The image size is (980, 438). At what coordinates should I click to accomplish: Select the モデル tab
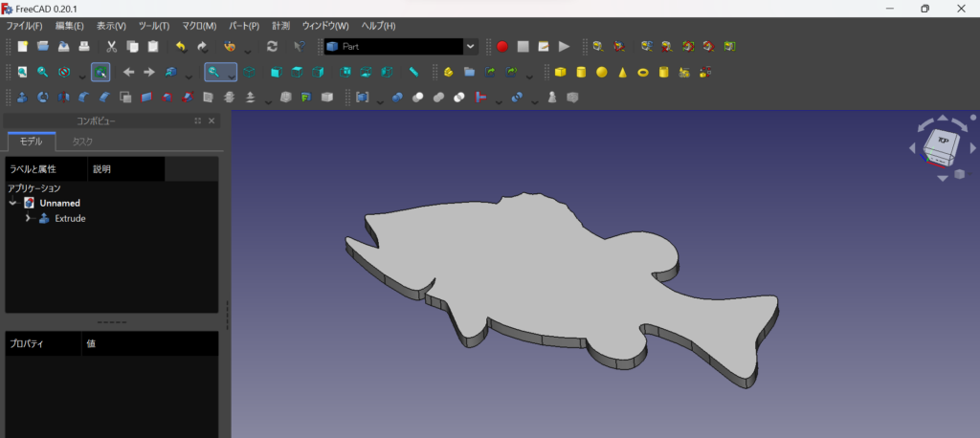coord(32,142)
